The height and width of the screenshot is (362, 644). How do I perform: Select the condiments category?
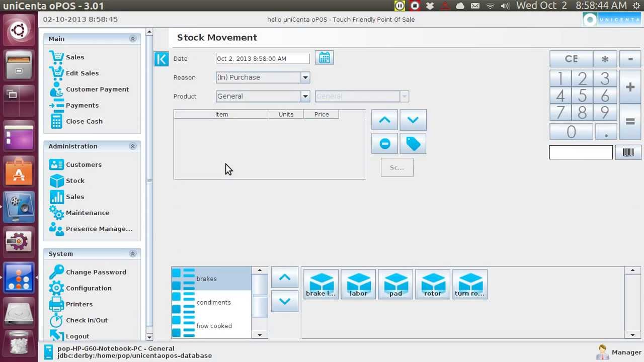pos(211,303)
